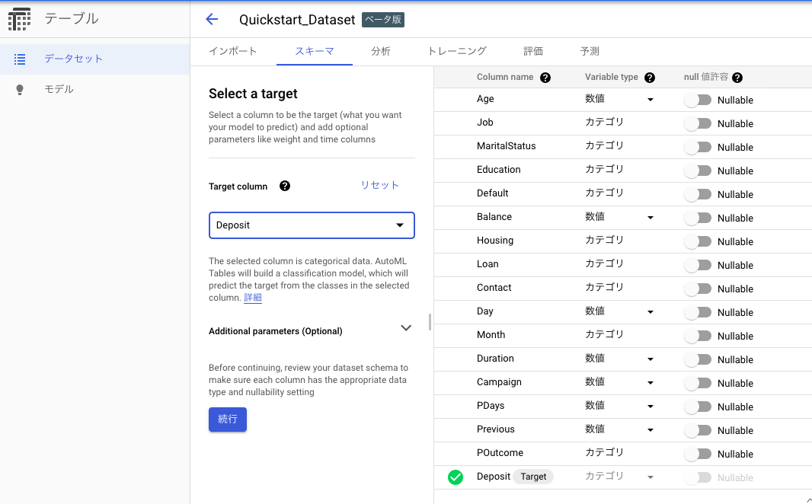Click the green check beside Deposit row
The image size is (812, 504).
pyautogui.click(x=456, y=477)
